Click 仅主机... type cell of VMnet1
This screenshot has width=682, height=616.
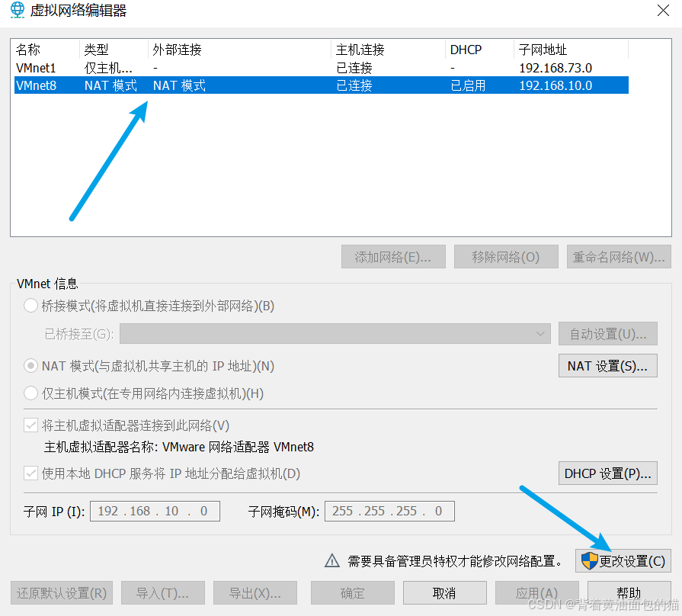[x=108, y=69]
